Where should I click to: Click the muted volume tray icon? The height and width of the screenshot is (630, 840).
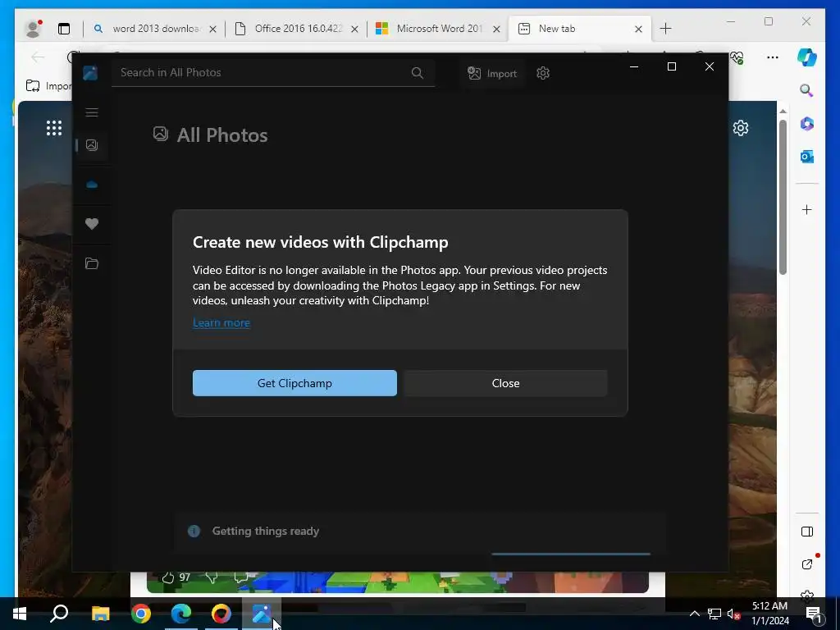tap(733, 614)
